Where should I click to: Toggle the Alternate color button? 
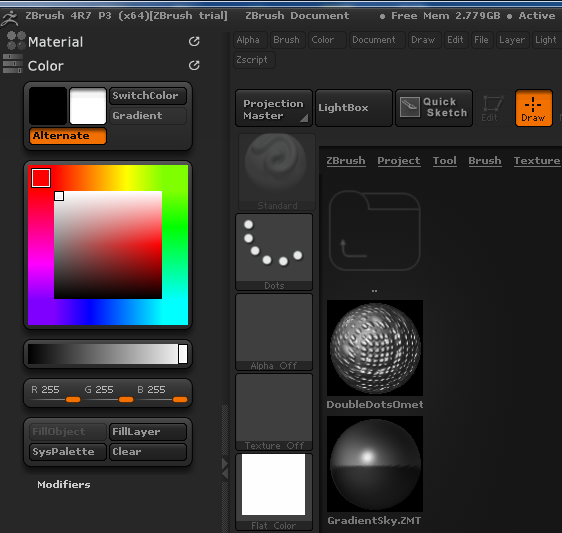(68, 136)
